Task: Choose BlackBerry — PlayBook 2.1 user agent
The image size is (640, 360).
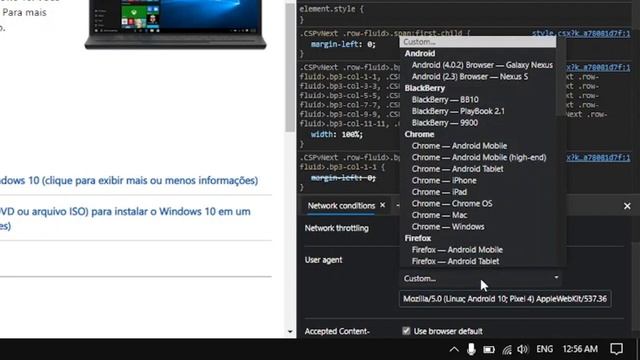Action: tap(458, 111)
